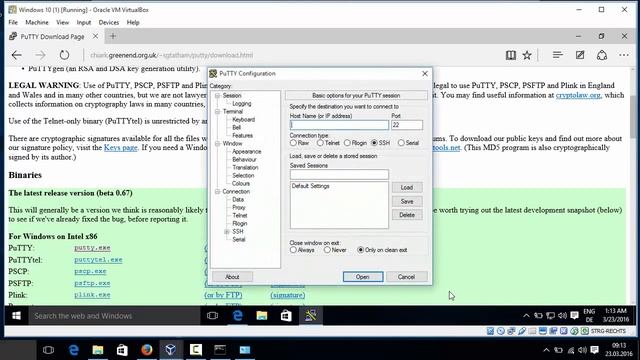
Task: Click host taskbar Store icon
Action: click(x=122, y=350)
